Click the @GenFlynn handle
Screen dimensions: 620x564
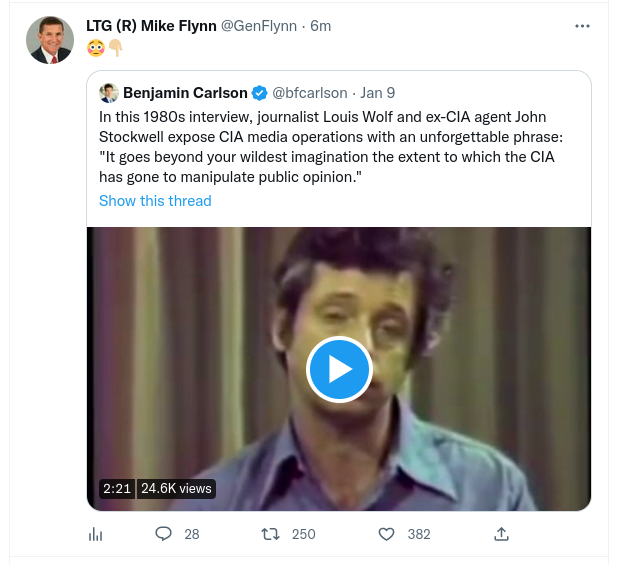[x=262, y=26]
